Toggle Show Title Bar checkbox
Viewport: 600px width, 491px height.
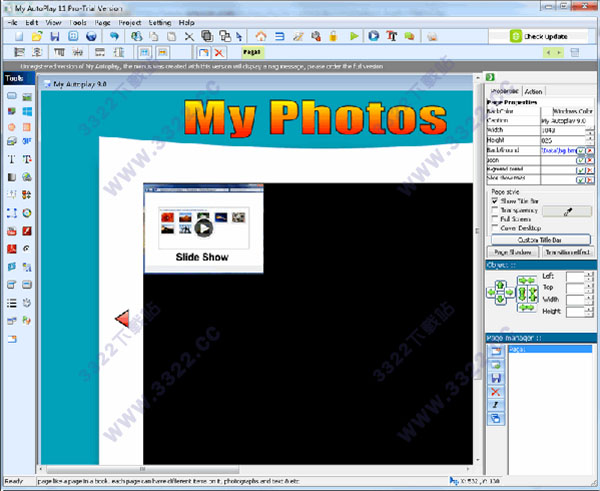click(x=494, y=201)
